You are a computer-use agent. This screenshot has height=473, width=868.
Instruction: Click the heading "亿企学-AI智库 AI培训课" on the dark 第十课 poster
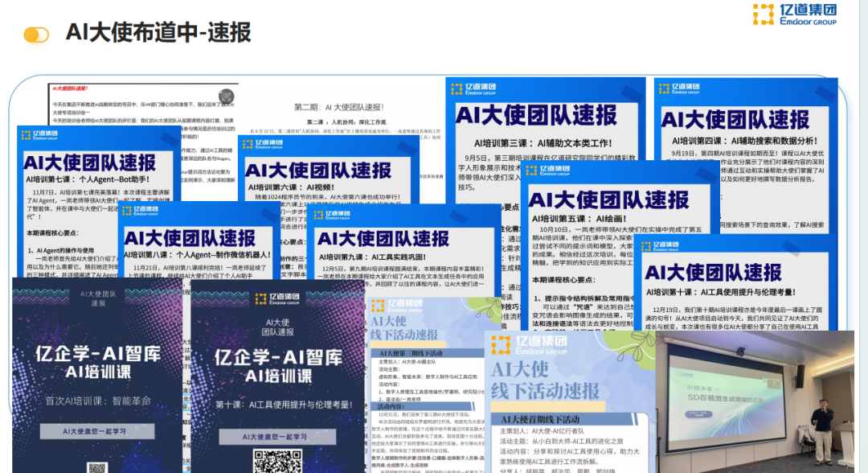(278, 367)
